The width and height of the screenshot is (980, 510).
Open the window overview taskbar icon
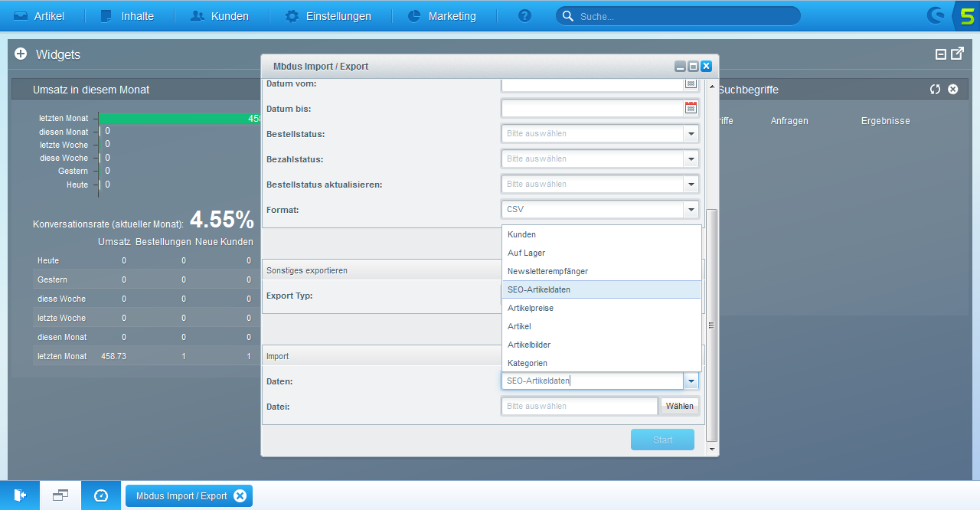coord(60,495)
